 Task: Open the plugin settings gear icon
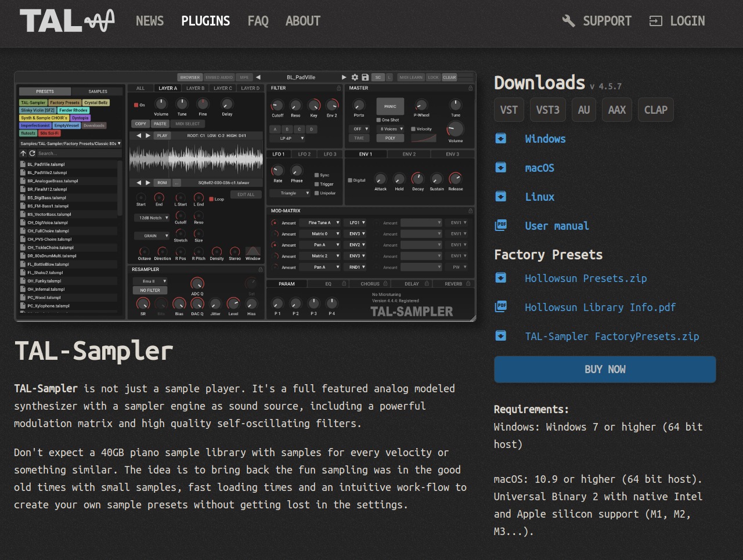click(355, 77)
